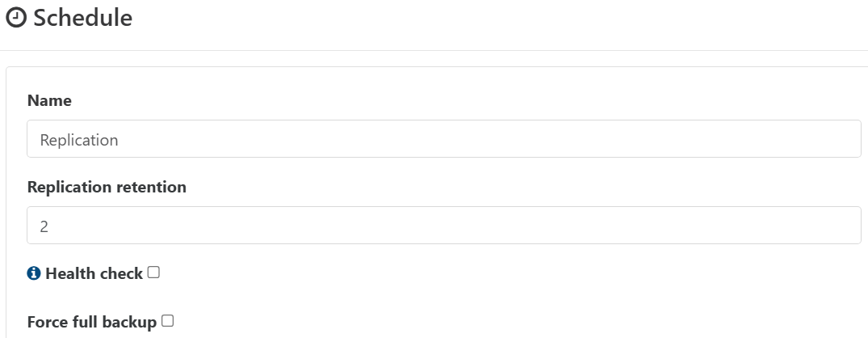This screenshot has width=868, height=338.
Task: Focus the Name input field
Action: click(x=444, y=139)
